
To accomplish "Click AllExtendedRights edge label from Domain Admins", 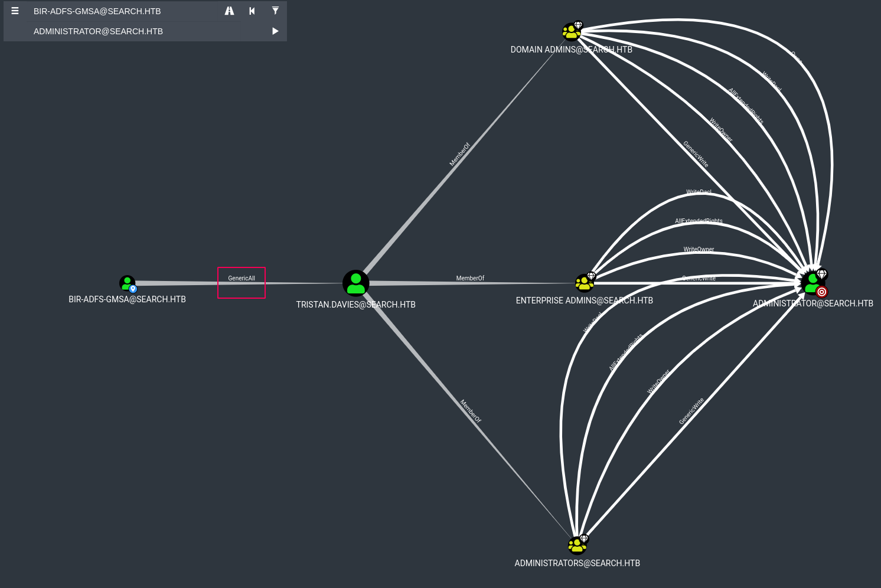I will tap(746, 106).
